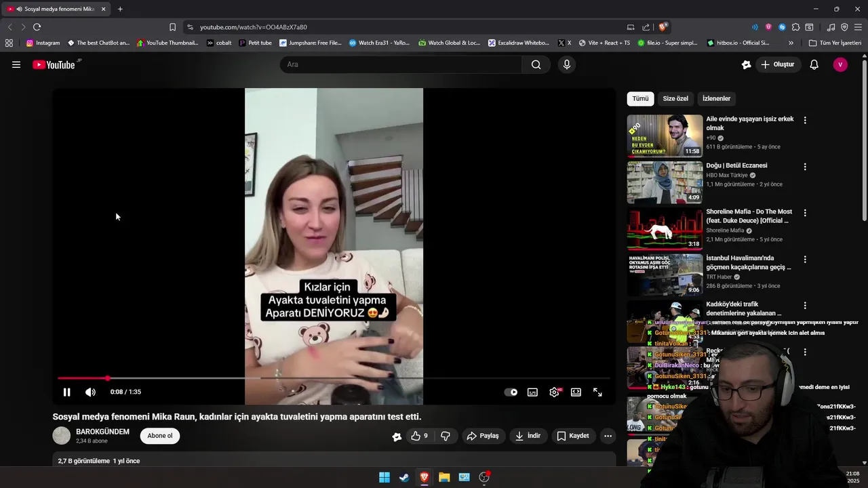
Task: Open the browser main menu
Action: 858,27
